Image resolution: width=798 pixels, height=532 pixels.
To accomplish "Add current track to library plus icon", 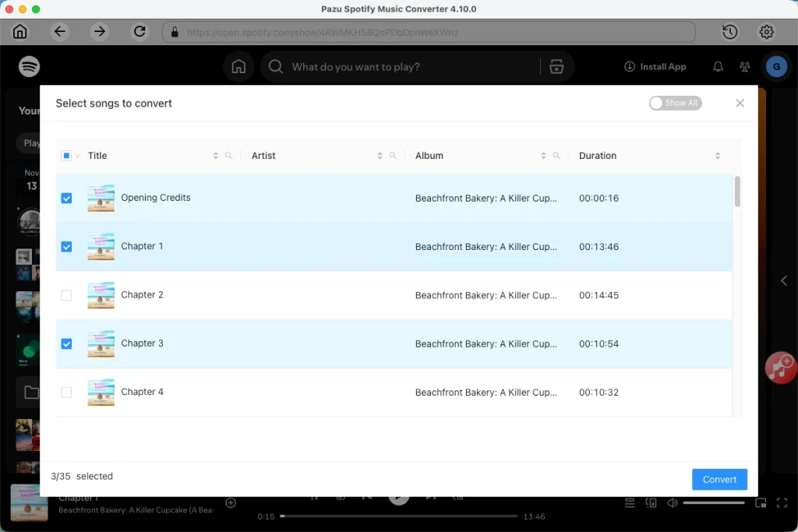I will coord(231,503).
